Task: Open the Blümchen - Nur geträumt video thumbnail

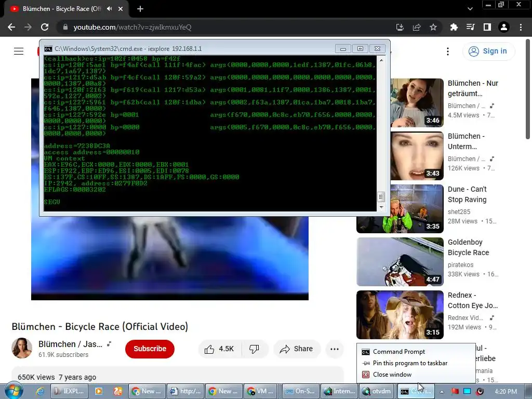Action: coord(417,103)
